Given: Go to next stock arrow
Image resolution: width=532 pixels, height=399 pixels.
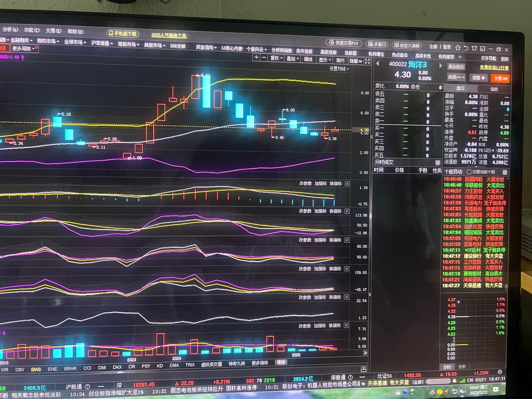Looking at the screenshot, I should [x=441, y=65].
